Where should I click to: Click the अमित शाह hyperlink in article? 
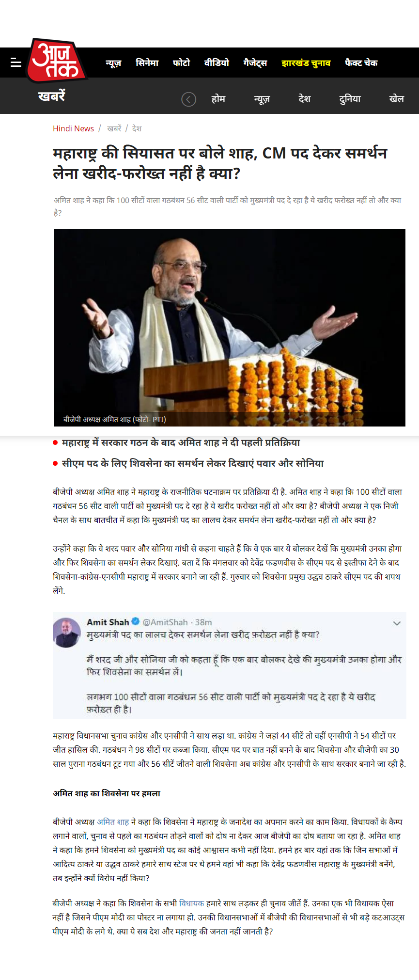click(x=113, y=822)
